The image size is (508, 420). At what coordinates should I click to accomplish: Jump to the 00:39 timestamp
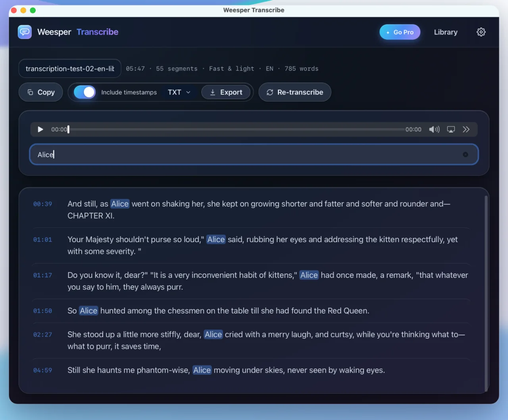(42, 204)
